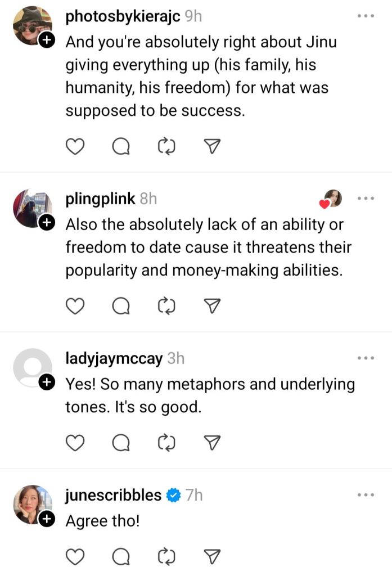
Task: Reply to ladyjaymccay's comment
Action: point(120,443)
